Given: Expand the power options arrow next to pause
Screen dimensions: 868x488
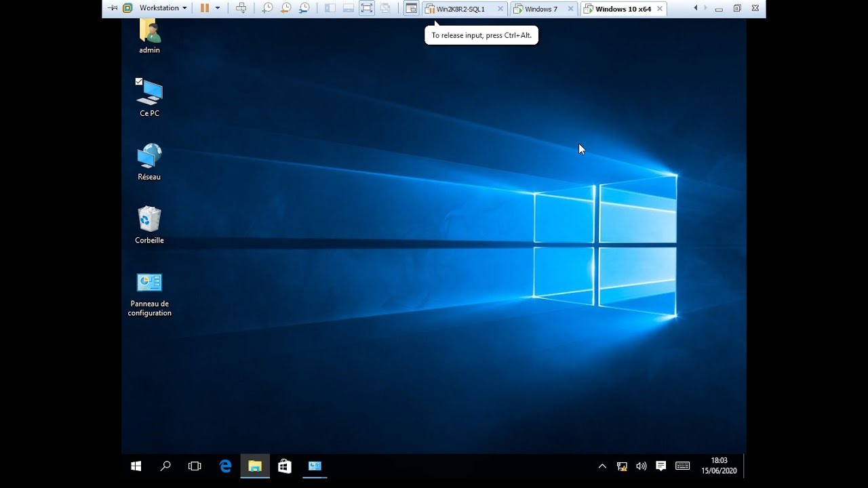Looking at the screenshot, I should [x=218, y=8].
